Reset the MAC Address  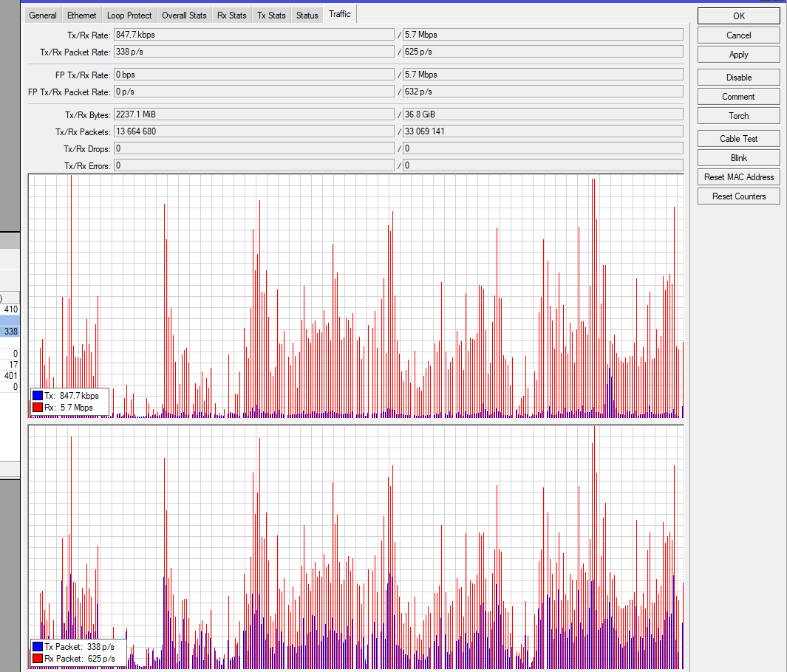pos(738,177)
